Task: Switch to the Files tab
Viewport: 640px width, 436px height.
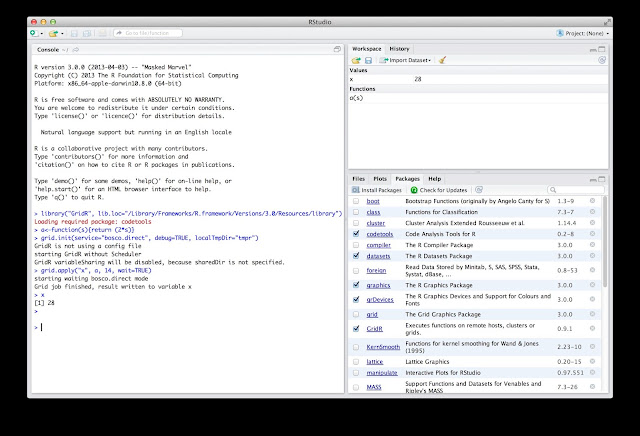Action: click(x=358, y=179)
